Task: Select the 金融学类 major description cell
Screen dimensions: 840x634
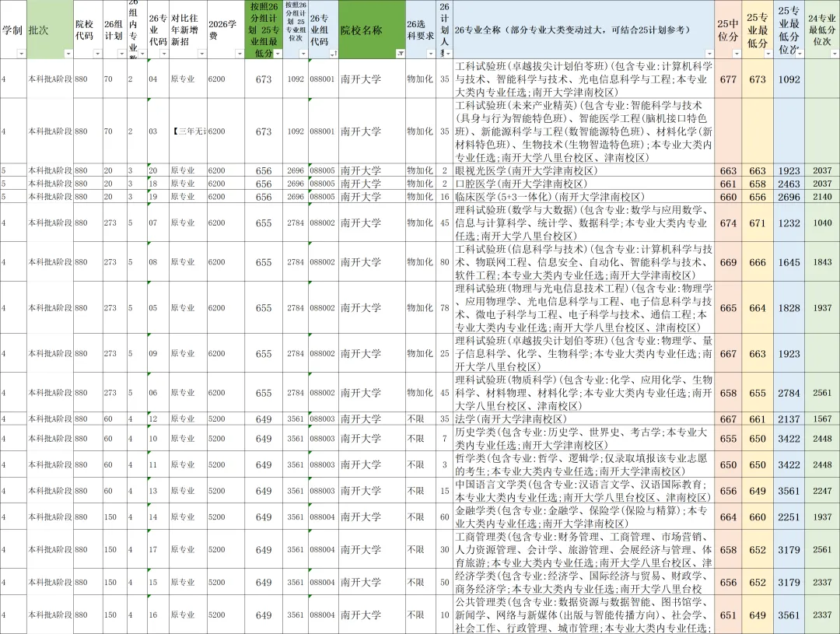Action: coord(583,517)
